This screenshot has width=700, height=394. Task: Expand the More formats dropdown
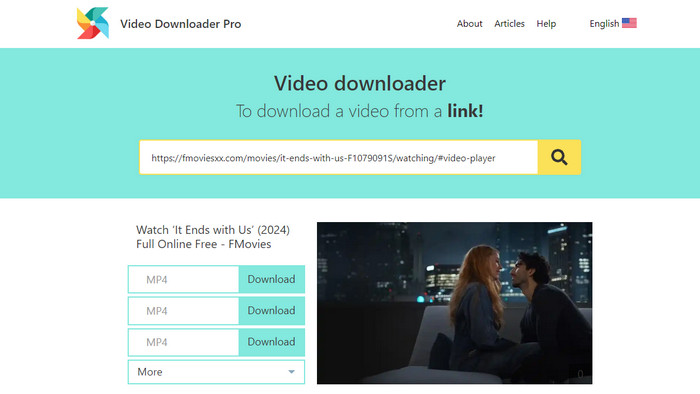(x=216, y=372)
